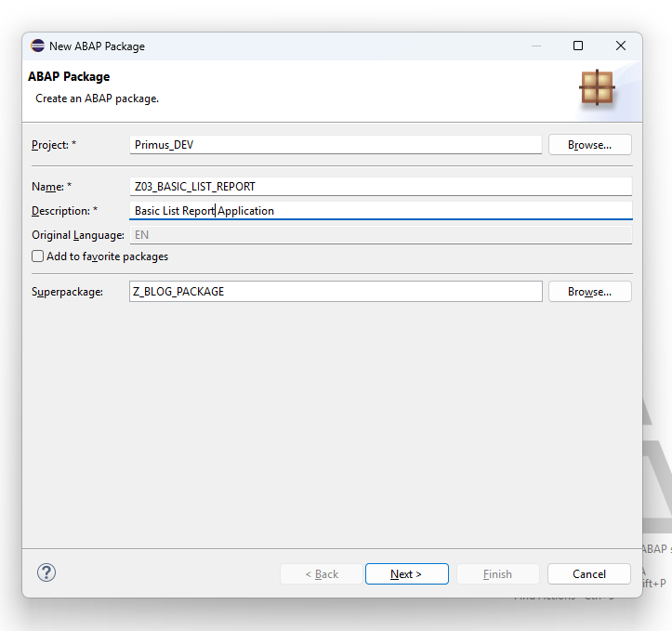Click the 'Create an ABAP package.' text

(x=97, y=99)
